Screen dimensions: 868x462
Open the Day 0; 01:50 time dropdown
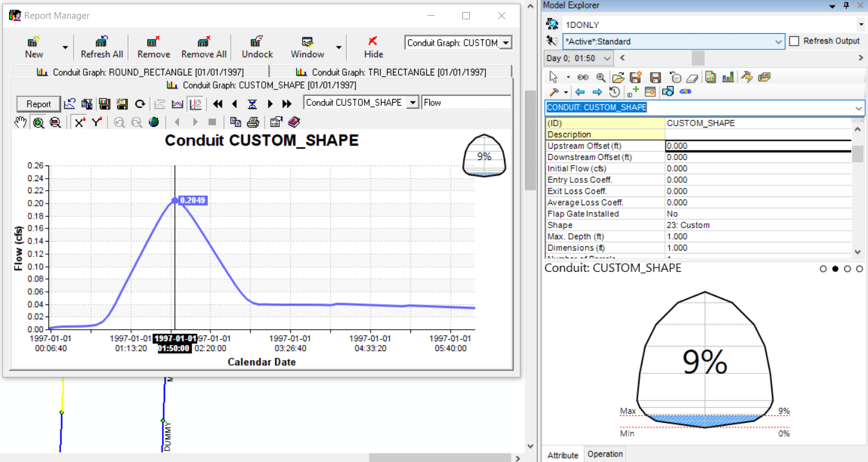click(x=607, y=59)
